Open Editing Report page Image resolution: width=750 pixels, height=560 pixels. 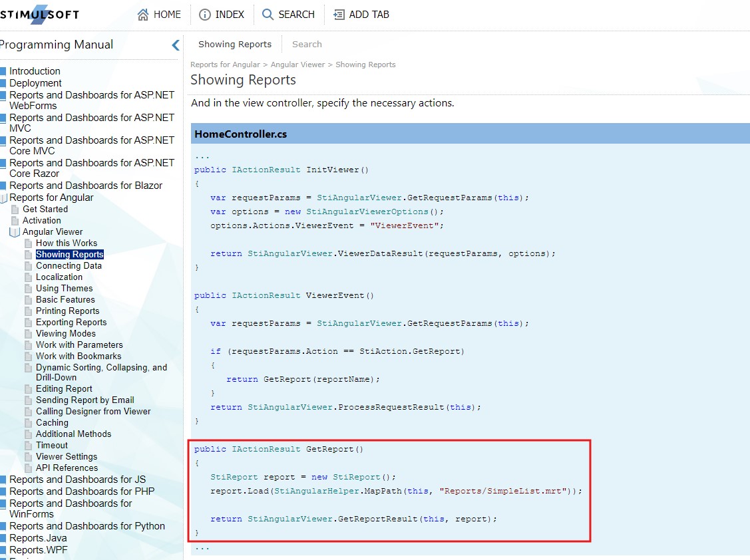coord(64,389)
